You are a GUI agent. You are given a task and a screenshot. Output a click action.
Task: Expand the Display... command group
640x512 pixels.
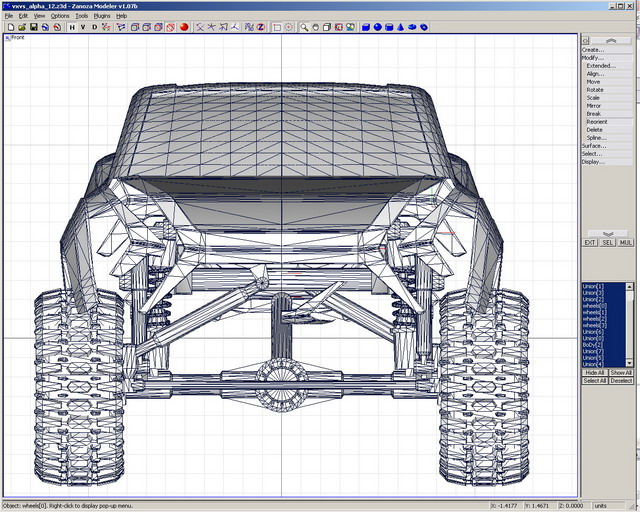tap(593, 162)
